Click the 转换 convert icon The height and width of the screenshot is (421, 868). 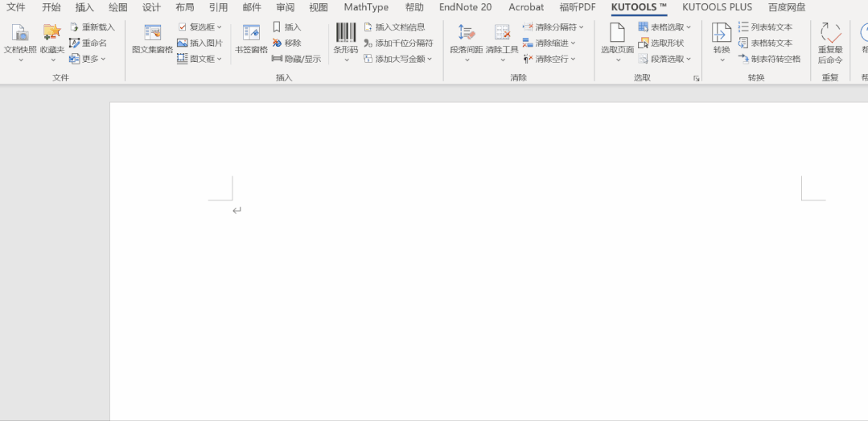click(x=722, y=33)
